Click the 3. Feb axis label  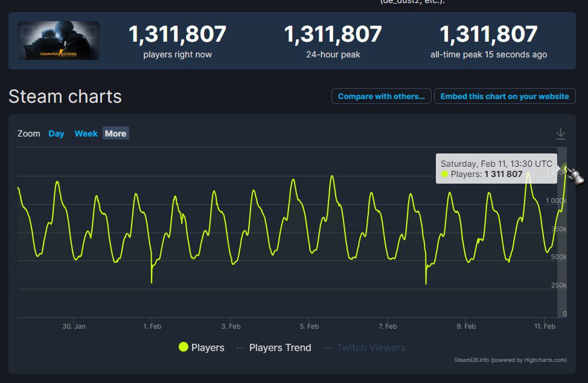[231, 326]
